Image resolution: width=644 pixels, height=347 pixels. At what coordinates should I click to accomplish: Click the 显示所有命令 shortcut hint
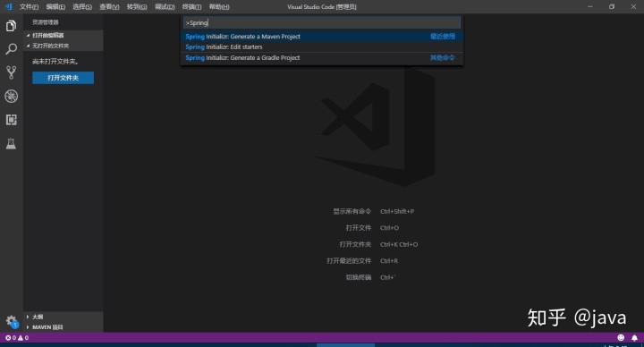pyautogui.click(x=373, y=211)
